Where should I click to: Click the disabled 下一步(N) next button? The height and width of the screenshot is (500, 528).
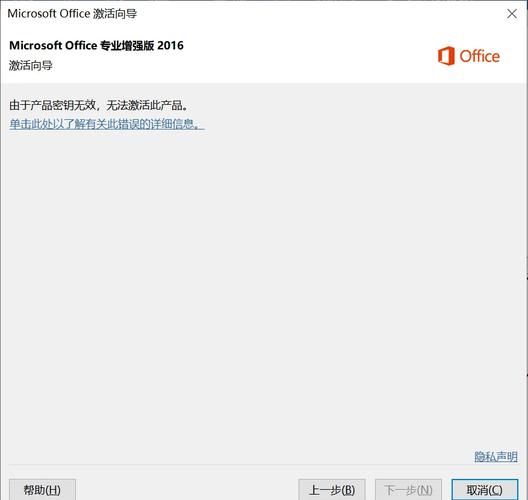pos(408,490)
